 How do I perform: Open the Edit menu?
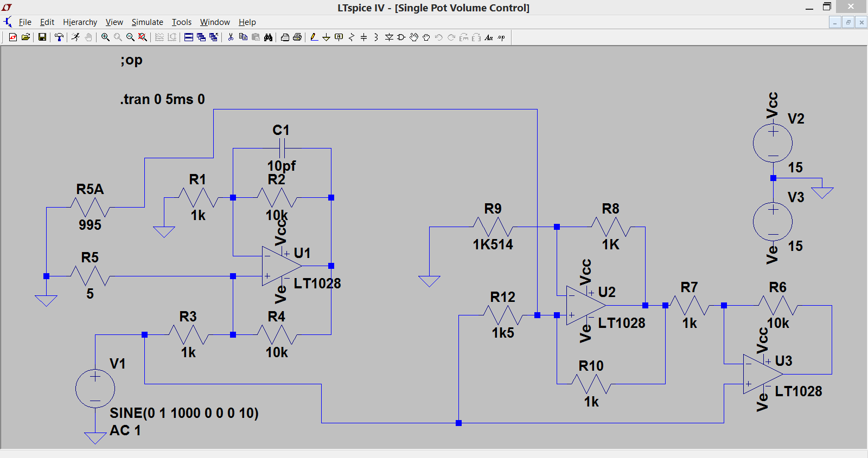pos(47,22)
